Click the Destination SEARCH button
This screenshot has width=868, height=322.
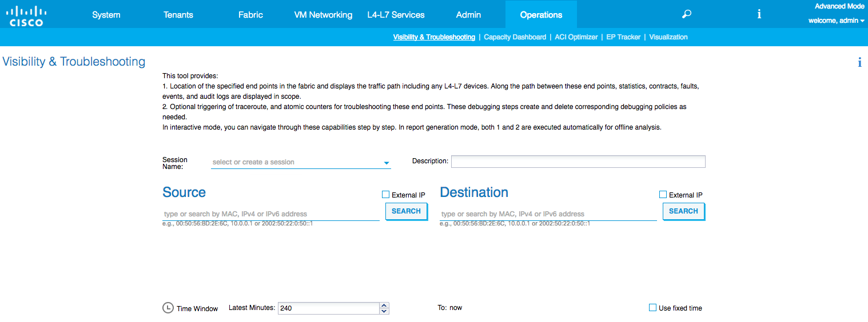coord(684,211)
